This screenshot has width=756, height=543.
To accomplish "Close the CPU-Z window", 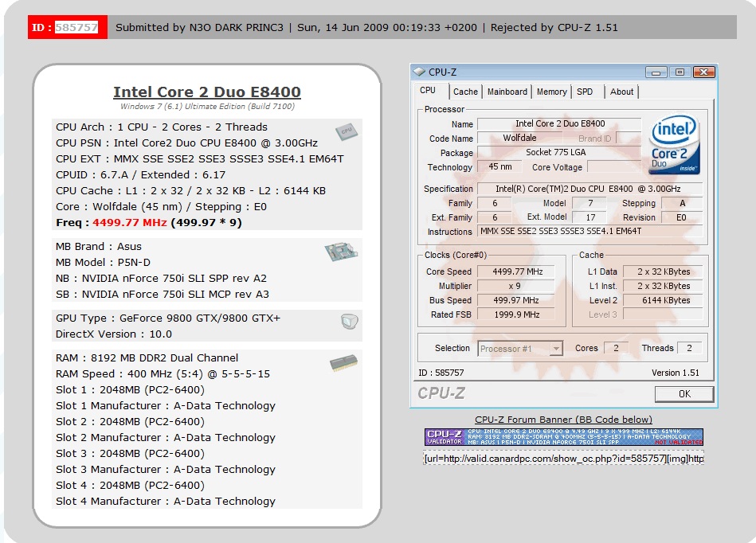I will (x=704, y=72).
